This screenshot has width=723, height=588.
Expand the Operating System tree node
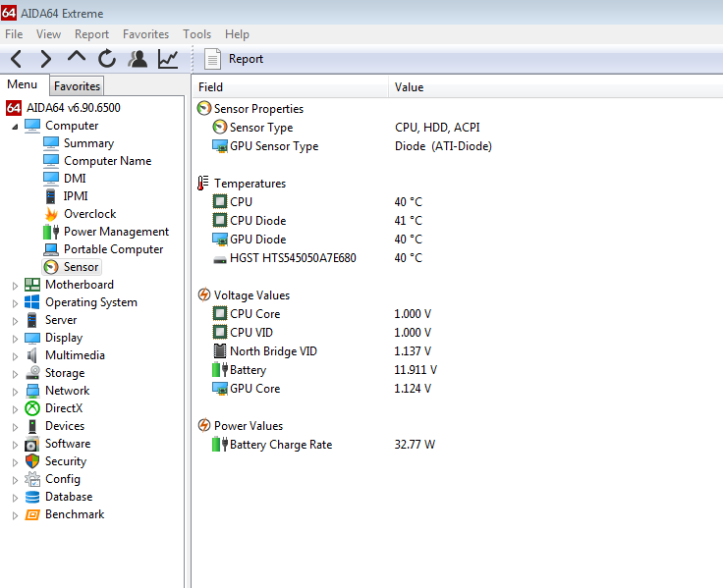click(15, 303)
